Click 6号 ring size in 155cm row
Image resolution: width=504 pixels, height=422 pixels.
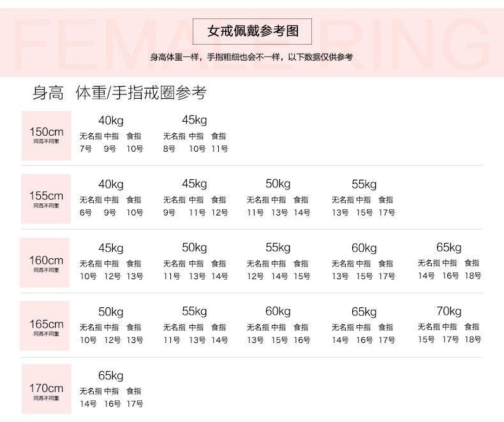(x=85, y=213)
